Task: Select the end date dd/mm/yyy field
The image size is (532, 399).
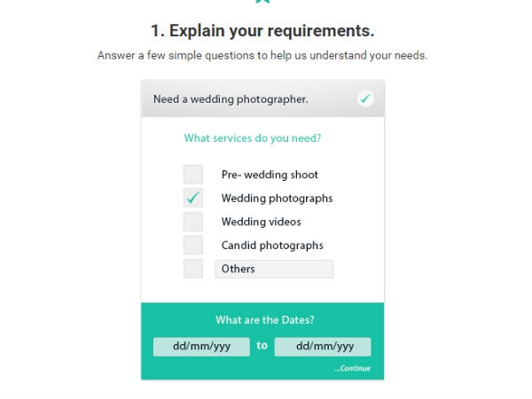Action: pos(323,347)
